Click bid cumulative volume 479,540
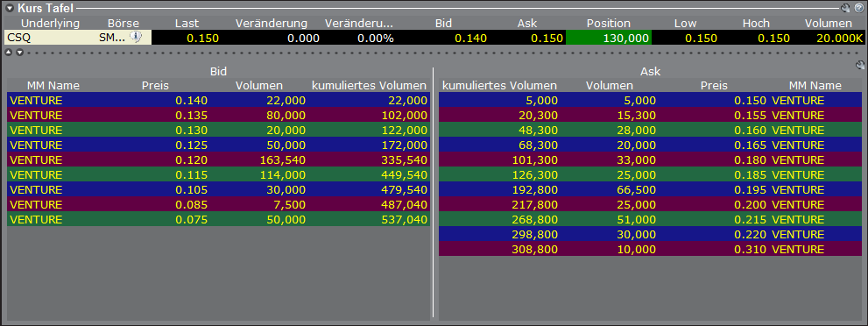 coord(404,190)
